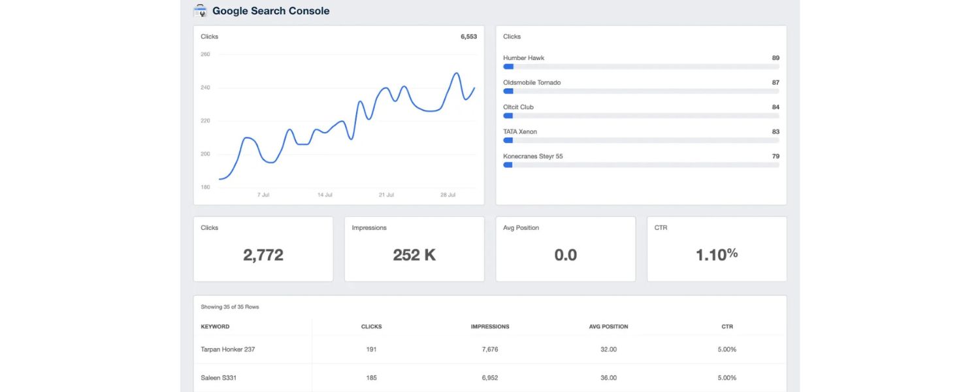This screenshot has width=980, height=392.
Task: Sort by the AVG POSITION column header
Action: coord(609,326)
